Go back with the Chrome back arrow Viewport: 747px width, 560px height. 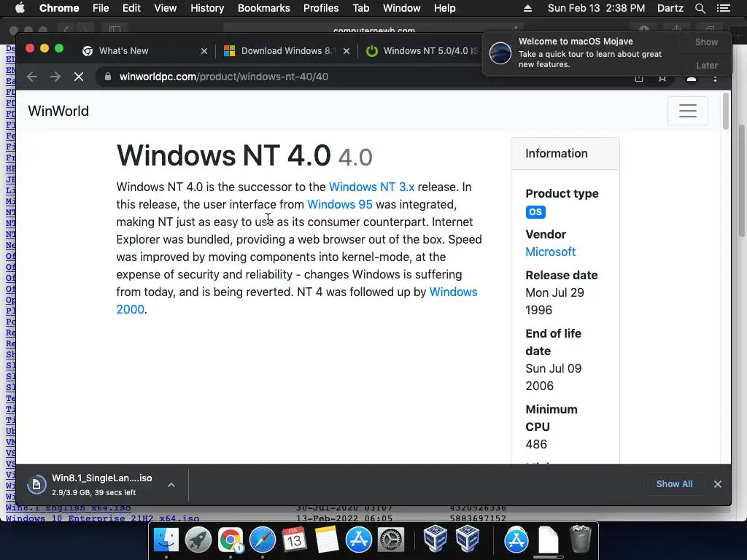pyautogui.click(x=32, y=77)
